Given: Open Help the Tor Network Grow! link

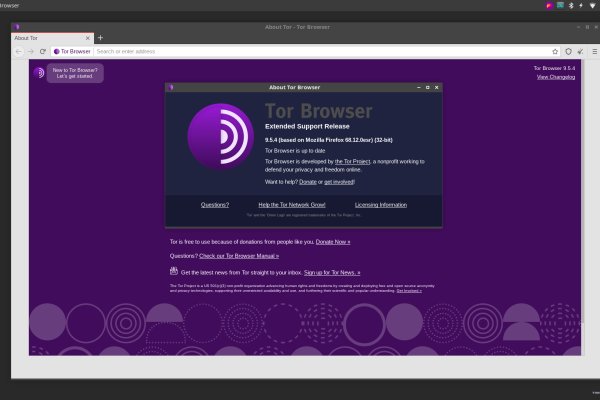Looking at the screenshot, I should point(291,204).
